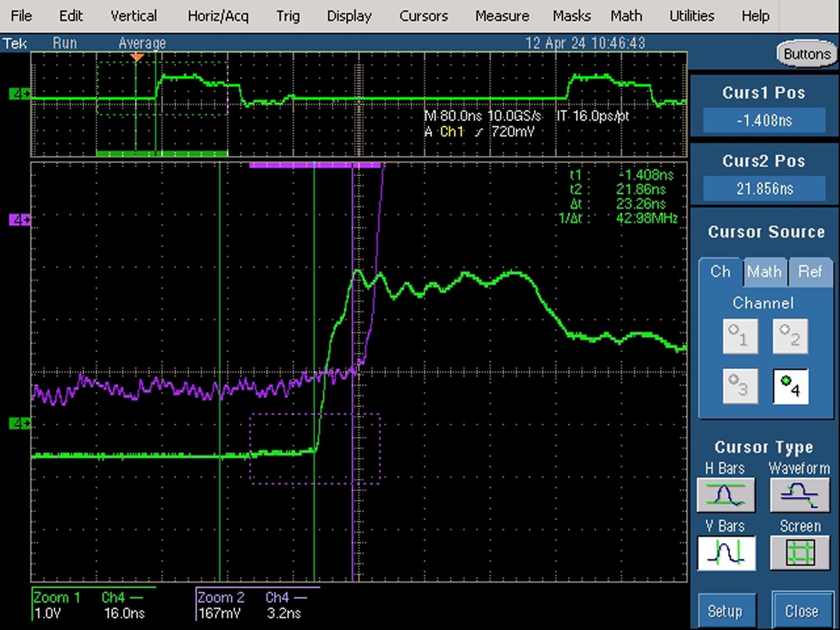Image resolution: width=840 pixels, height=630 pixels.
Task: Choose channel 4 as cursor source
Action: [790, 386]
